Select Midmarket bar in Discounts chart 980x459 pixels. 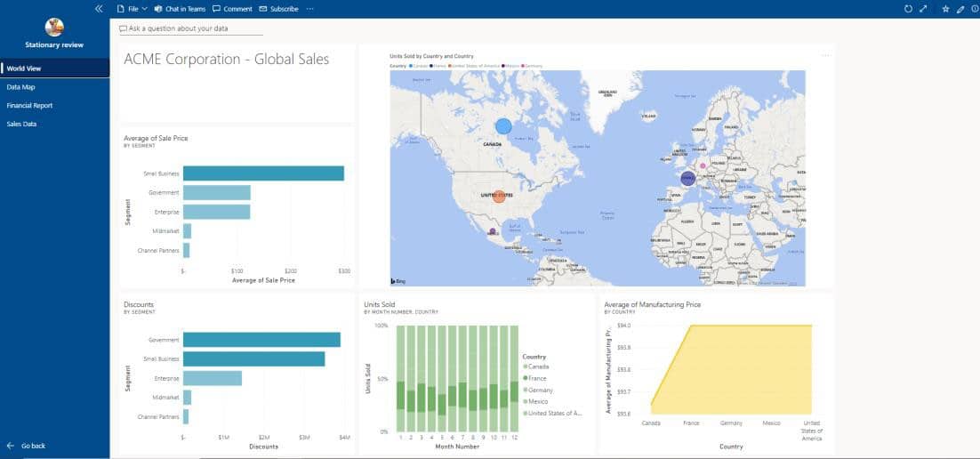pos(187,397)
